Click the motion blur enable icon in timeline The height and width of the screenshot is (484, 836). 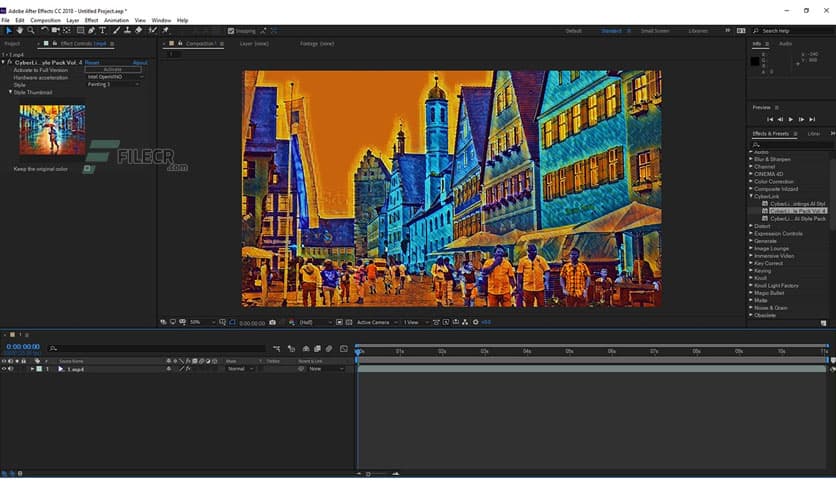click(x=329, y=349)
